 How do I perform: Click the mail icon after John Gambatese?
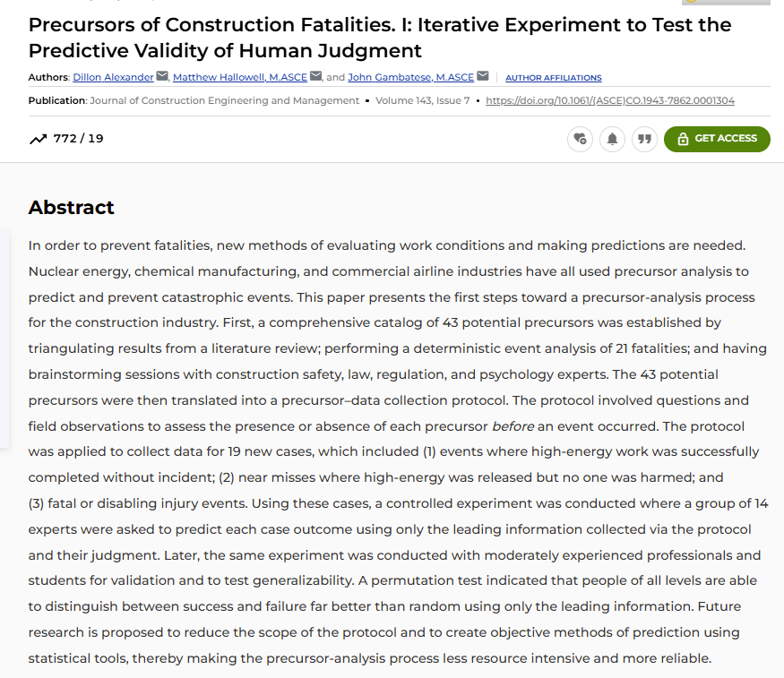click(483, 77)
